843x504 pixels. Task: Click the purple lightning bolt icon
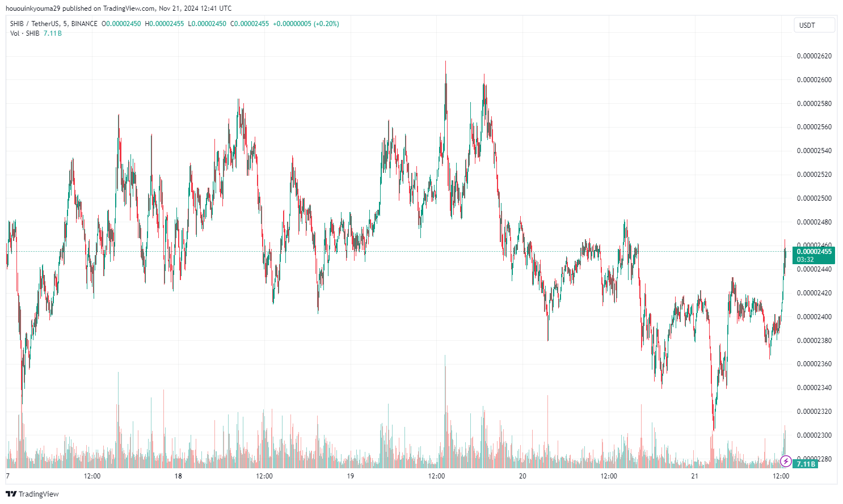pyautogui.click(x=786, y=461)
